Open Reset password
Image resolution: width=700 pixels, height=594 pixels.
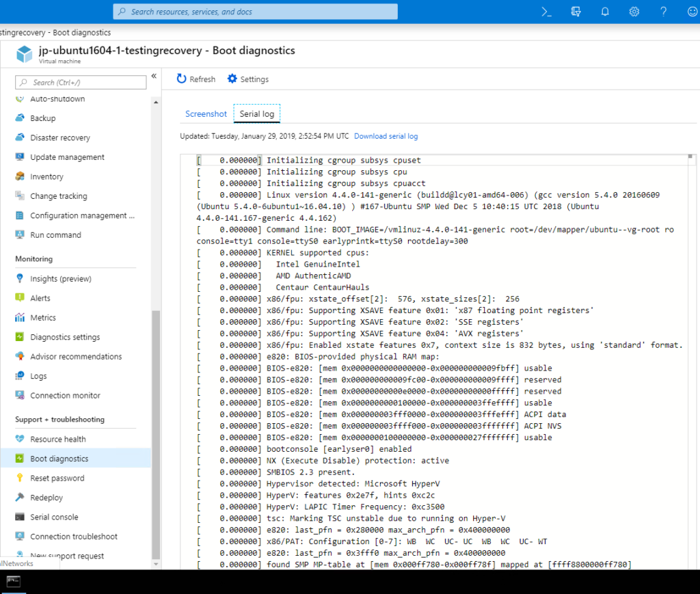coord(57,478)
